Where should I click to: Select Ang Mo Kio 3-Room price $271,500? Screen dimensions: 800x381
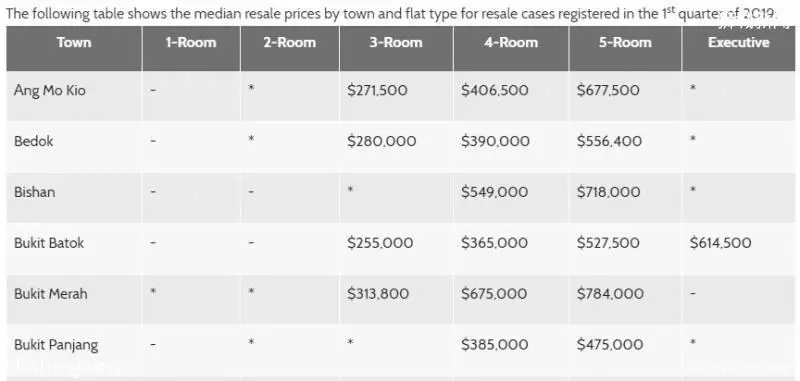[377, 91]
